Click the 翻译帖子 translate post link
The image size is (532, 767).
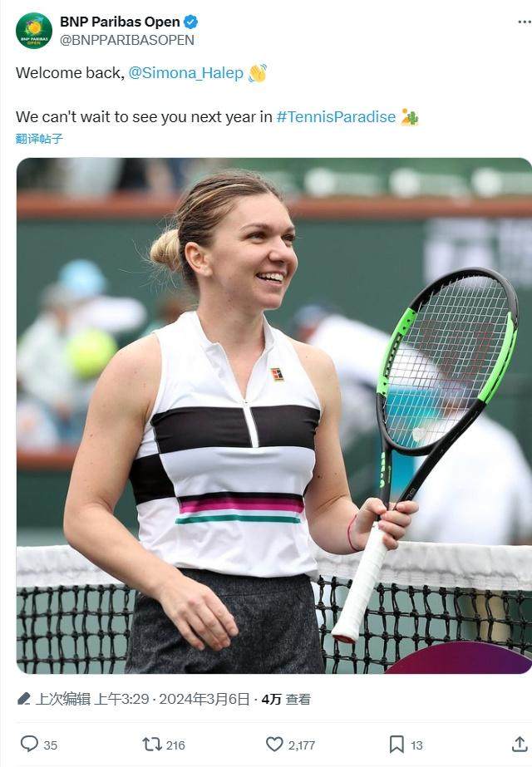click(x=39, y=139)
